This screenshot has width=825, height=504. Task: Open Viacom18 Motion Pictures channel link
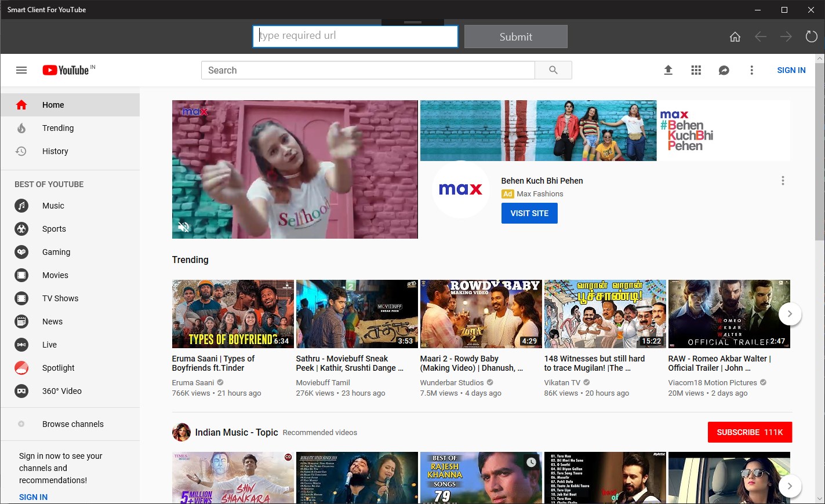pyautogui.click(x=713, y=382)
